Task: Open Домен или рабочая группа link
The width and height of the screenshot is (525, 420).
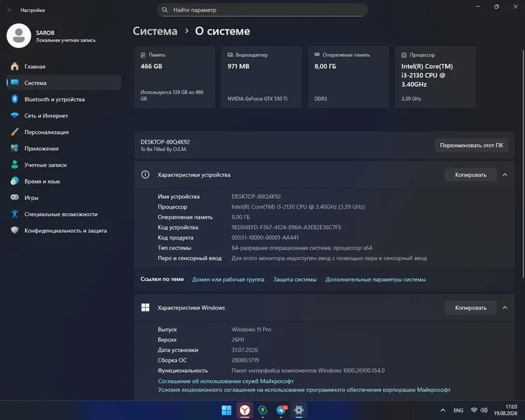Action: [228, 280]
